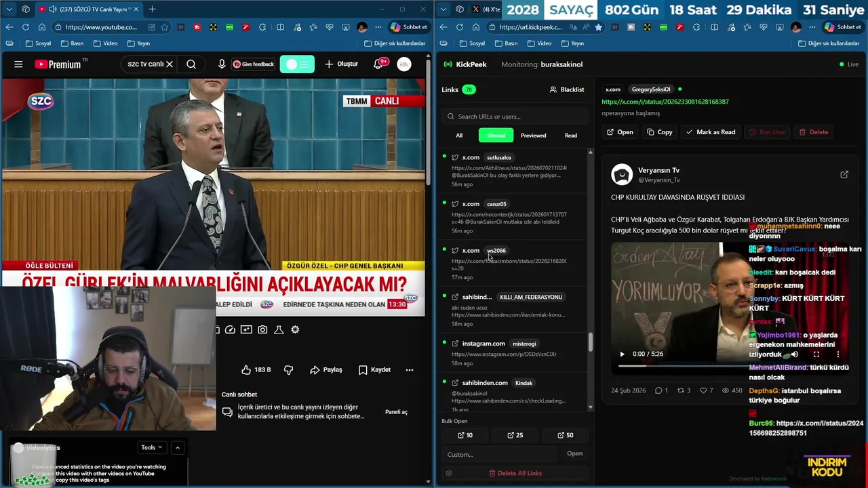868x488 pixels.
Task: Open the Blacklist in KickPeek
Action: coord(567,89)
